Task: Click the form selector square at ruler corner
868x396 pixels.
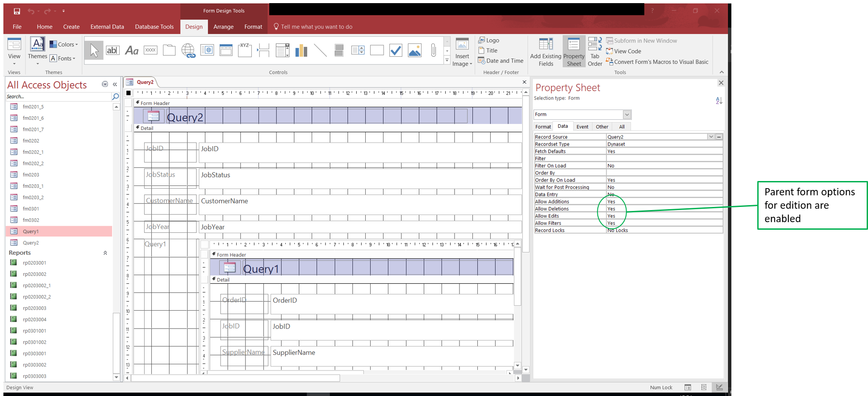Action: coord(129,93)
